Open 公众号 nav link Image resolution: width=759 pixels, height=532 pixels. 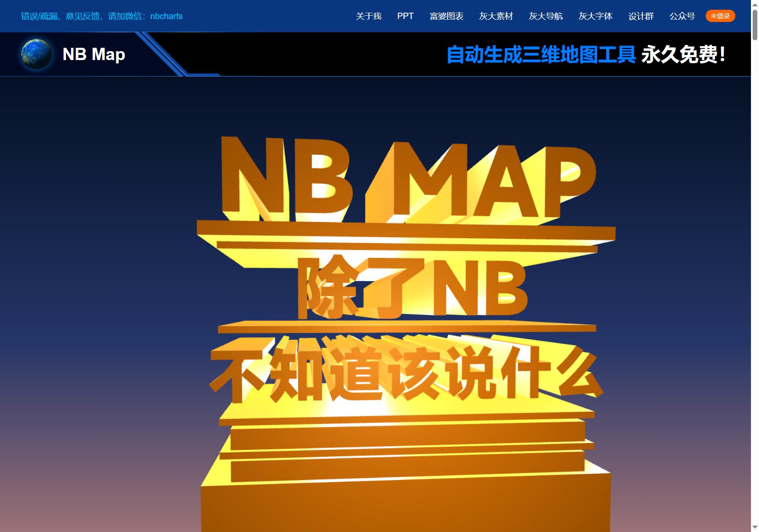click(x=682, y=16)
